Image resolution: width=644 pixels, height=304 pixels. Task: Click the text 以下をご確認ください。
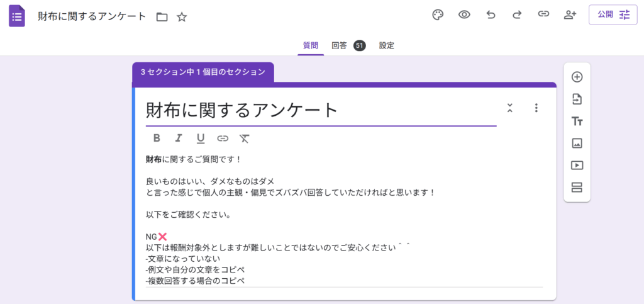pyautogui.click(x=188, y=215)
